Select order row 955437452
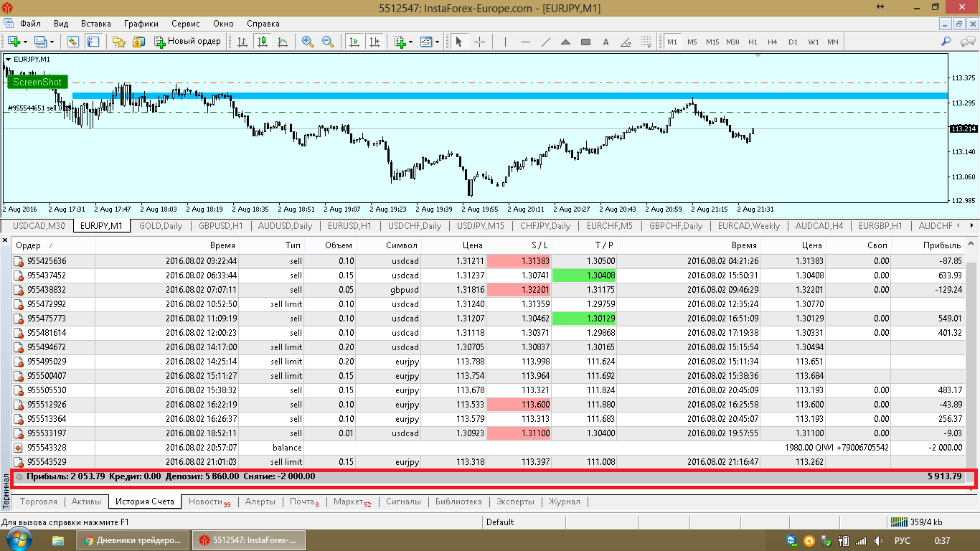 point(488,275)
